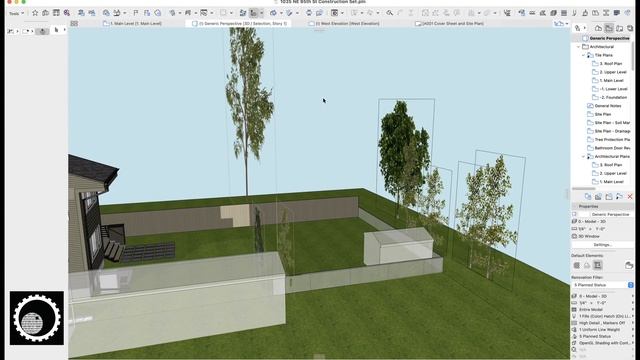The width and height of the screenshot is (640, 360).
Task: Click the 3D Window row in Properties
Action: 602,236
